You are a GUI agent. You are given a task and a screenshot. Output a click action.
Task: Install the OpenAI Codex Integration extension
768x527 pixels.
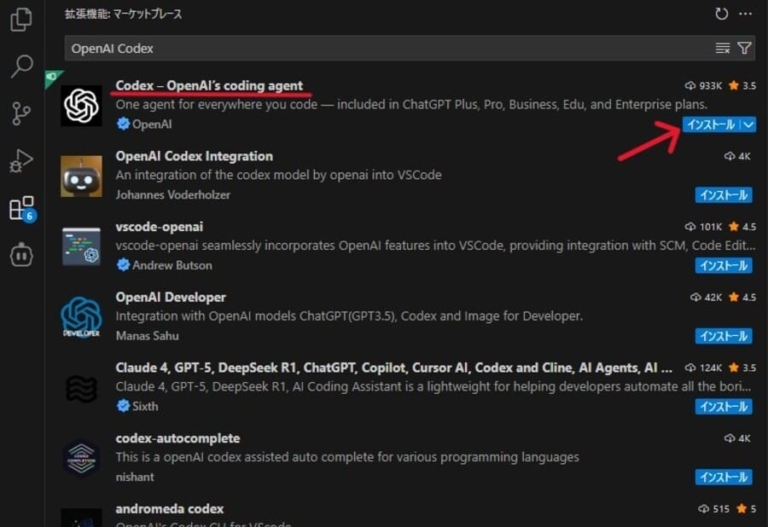click(723, 195)
